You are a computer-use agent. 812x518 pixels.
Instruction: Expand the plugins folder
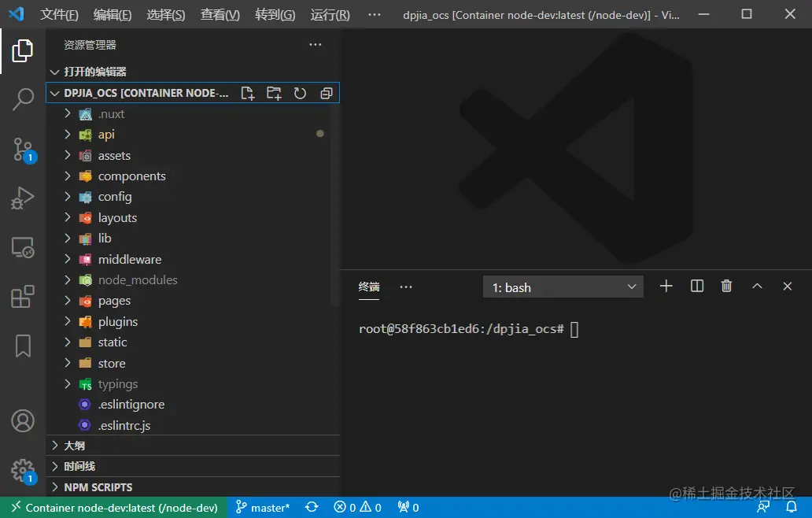pos(193,321)
